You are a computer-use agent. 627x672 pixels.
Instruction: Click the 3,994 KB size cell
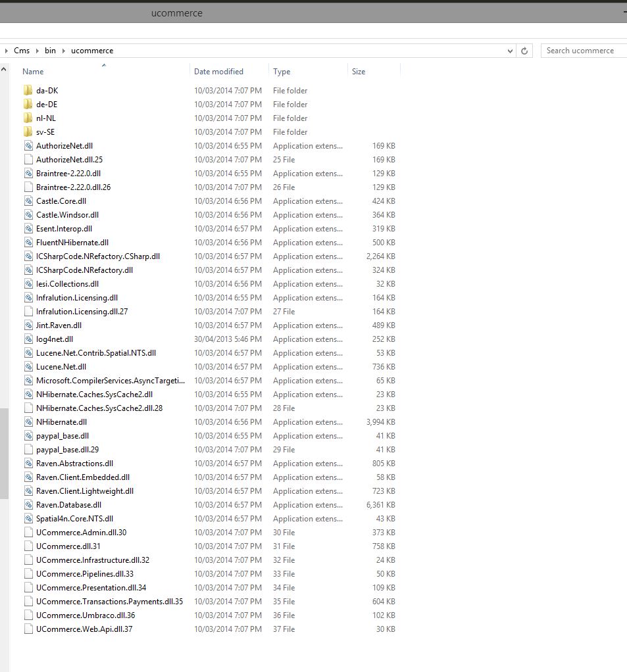pyautogui.click(x=381, y=421)
